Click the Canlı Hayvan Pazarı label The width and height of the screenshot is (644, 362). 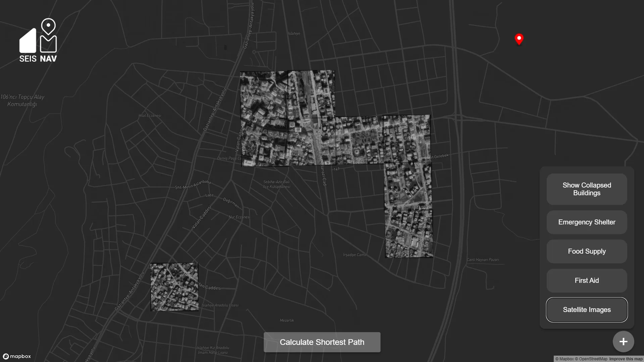coord(483,260)
